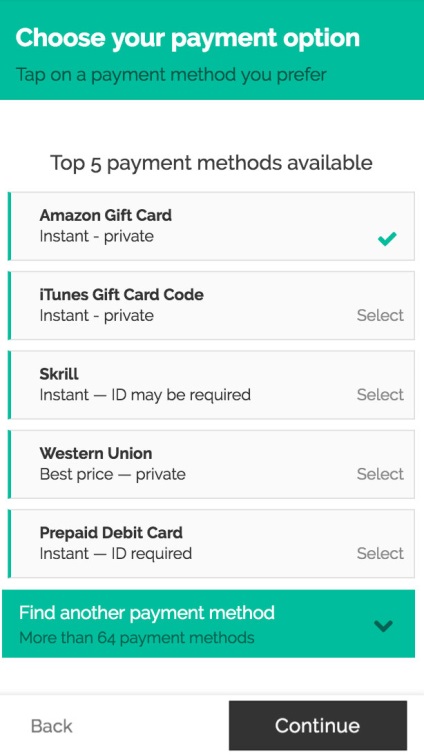The image size is (424, 755).
Task: Select iTunes Gift Card Code option
Action: 211,305
